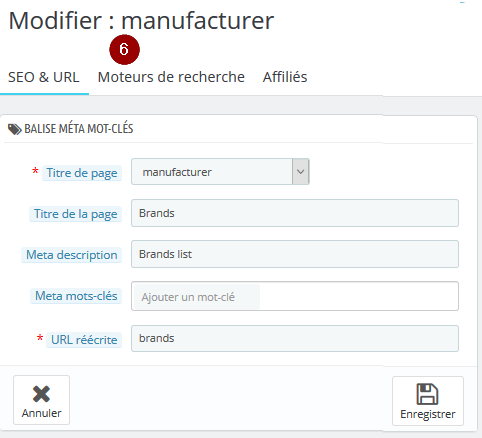Click the Annuler button
Screen dimensions: 482x438
(x=41, y=400)
